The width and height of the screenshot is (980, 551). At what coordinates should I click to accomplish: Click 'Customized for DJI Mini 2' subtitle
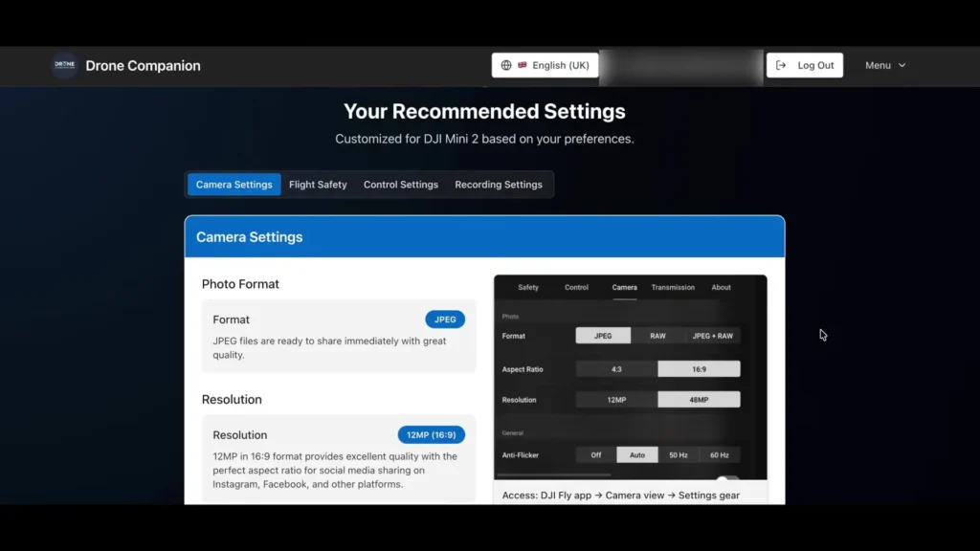(484, 139)
